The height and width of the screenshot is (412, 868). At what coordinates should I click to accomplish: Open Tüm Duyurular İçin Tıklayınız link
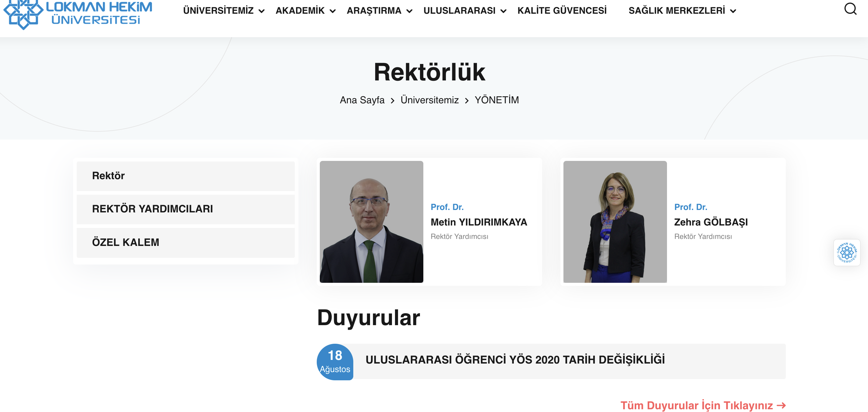tap(697, 405)
